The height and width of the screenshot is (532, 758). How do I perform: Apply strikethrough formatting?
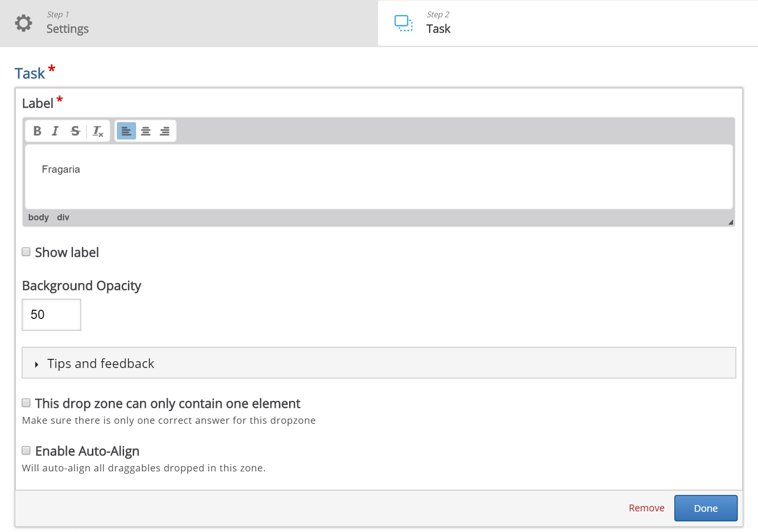(75, 131)
